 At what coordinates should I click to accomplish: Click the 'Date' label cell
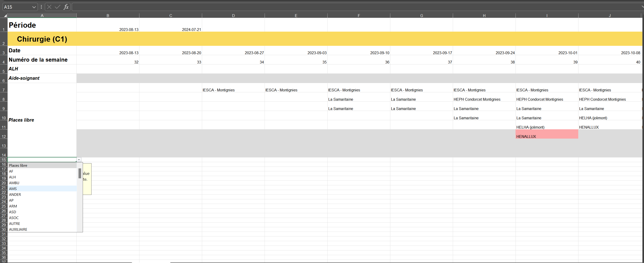click(x=42, y=50)
